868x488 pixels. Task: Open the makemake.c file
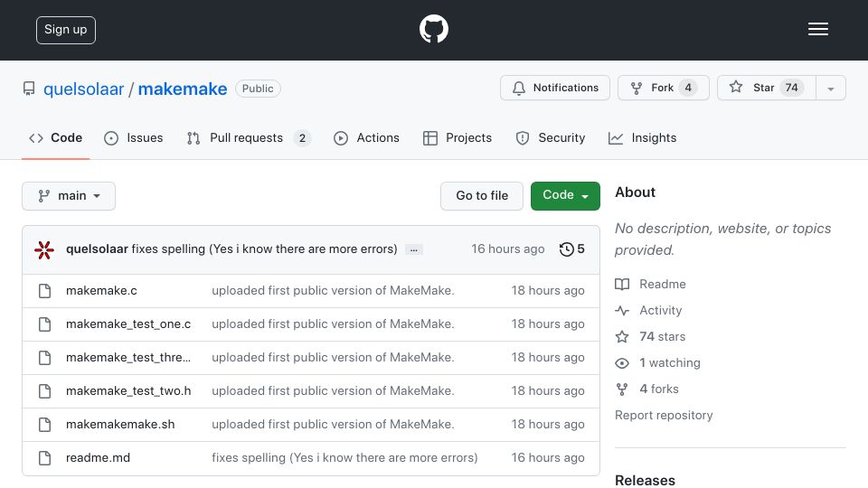101,290
